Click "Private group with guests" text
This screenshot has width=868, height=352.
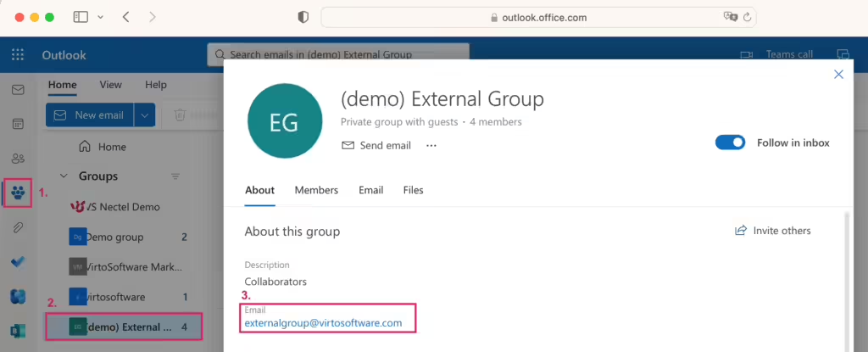point(399,121)
